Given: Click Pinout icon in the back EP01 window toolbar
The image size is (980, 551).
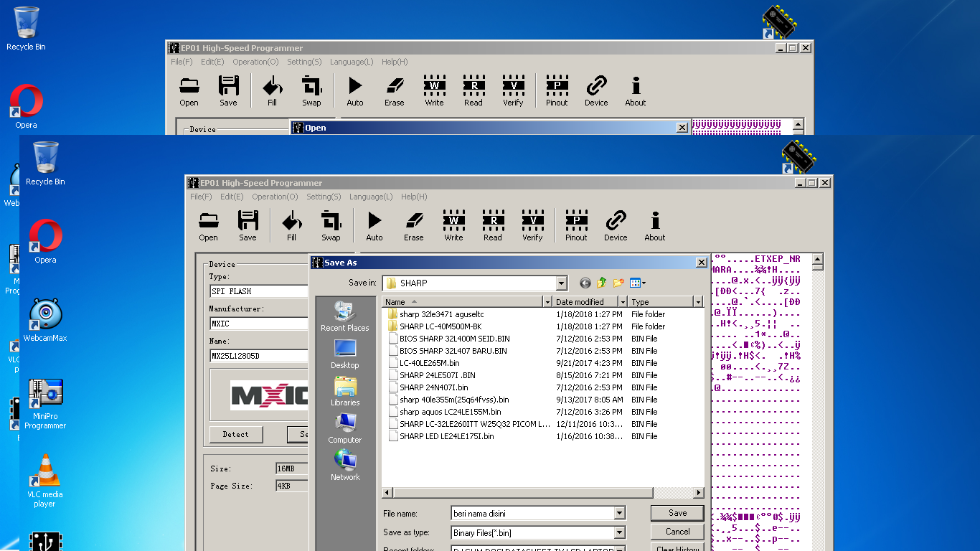Looking at the screenshot, I should click(x=557, y=91).
